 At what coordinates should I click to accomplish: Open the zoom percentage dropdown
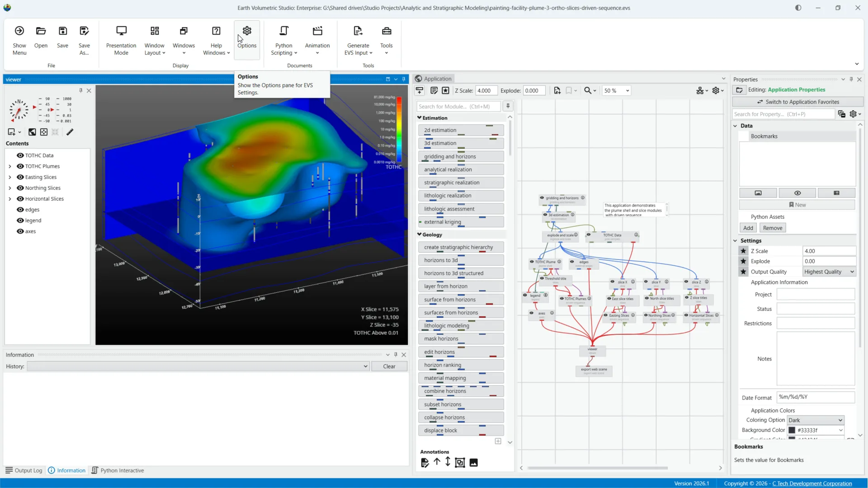(617, 91)
